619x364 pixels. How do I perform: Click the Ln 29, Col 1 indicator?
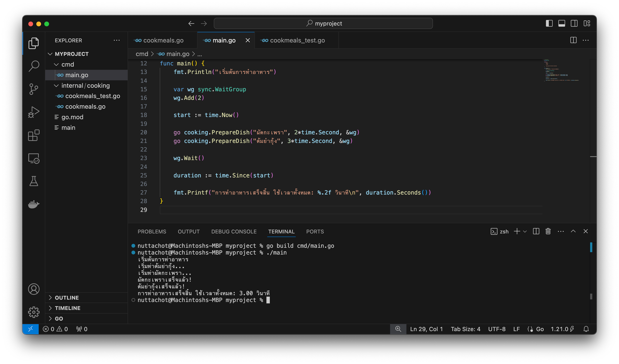tap(426, 329)
